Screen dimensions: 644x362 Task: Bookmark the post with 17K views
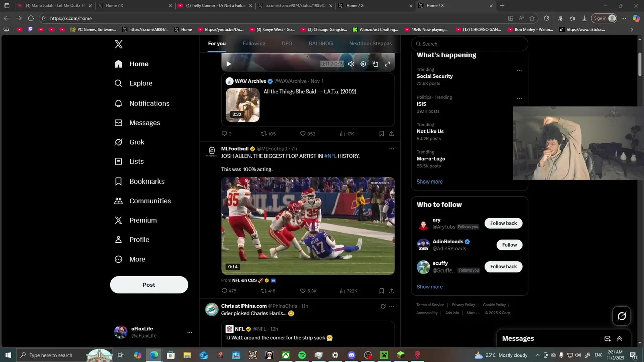(x=381, y=134)
